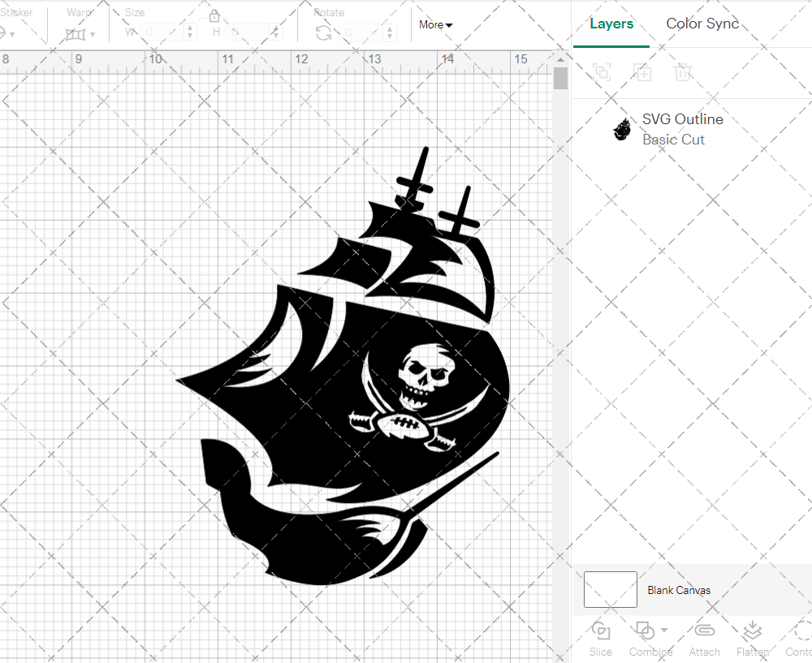Viewport: 812px width, 663px height.
Task: Click the Flatten icon
Action: click(x=753, y=631)
